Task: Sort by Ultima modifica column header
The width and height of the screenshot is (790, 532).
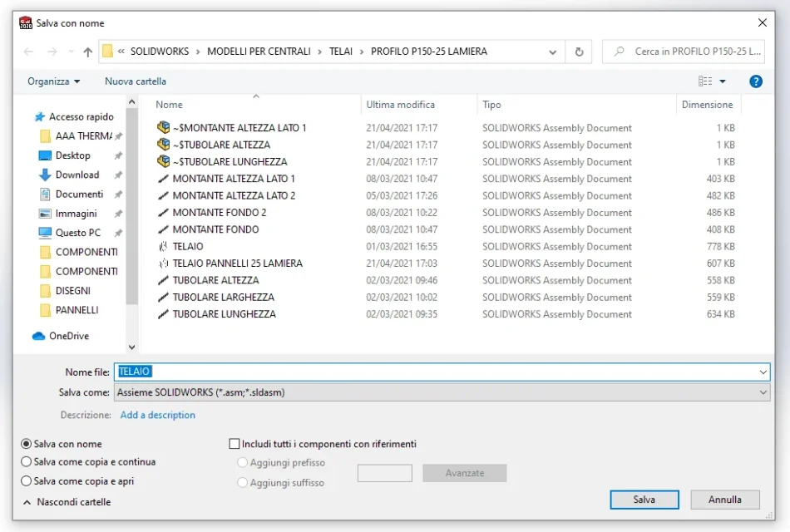Action: click(401, 104)
